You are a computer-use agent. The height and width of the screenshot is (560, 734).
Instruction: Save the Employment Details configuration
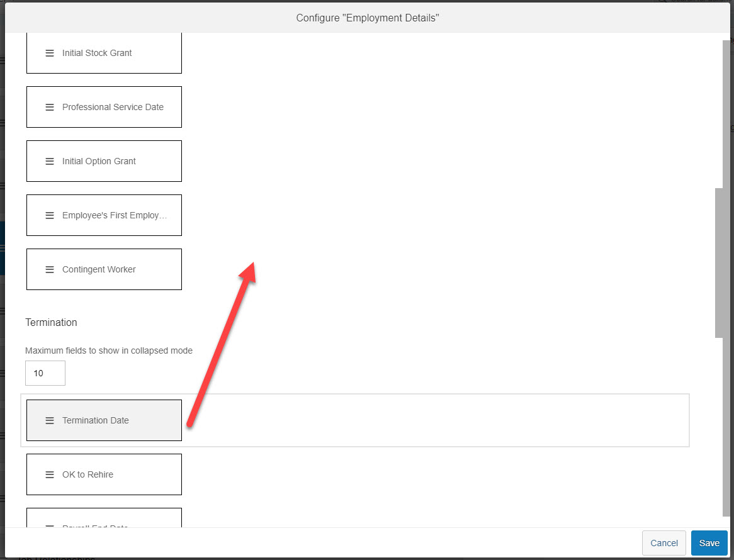point(709,542)
